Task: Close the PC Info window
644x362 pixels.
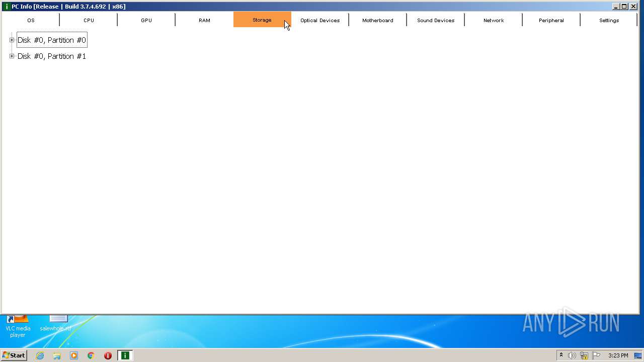Action: [633, 7]
